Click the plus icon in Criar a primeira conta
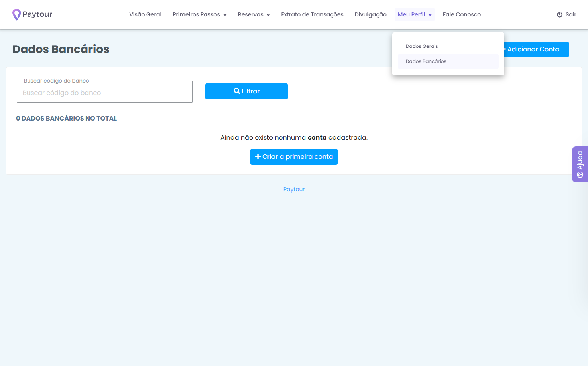This screenshot has height=366, width=588. click(x=258, y=156)
